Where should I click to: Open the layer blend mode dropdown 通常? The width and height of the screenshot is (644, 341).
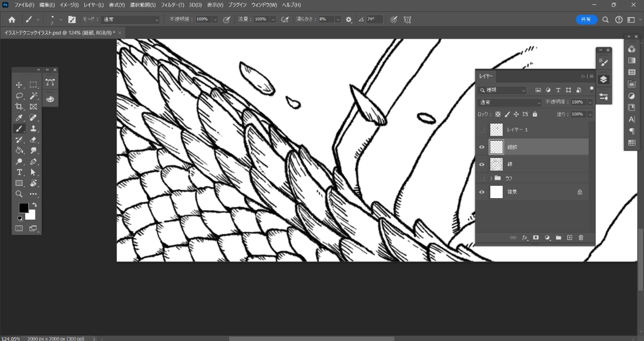click(510, 102)
